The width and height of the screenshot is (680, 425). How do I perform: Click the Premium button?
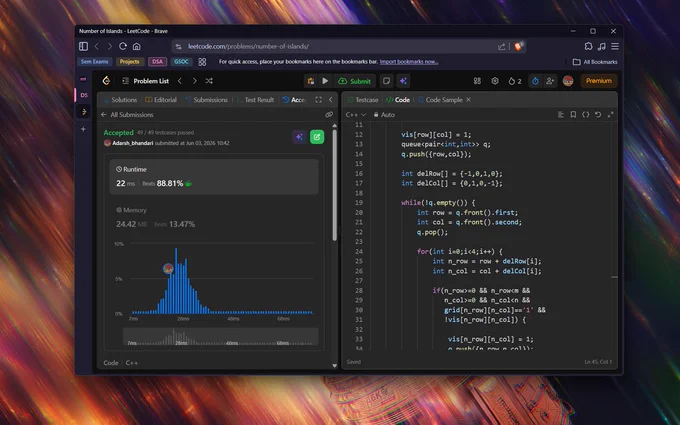tap(598, 81)
